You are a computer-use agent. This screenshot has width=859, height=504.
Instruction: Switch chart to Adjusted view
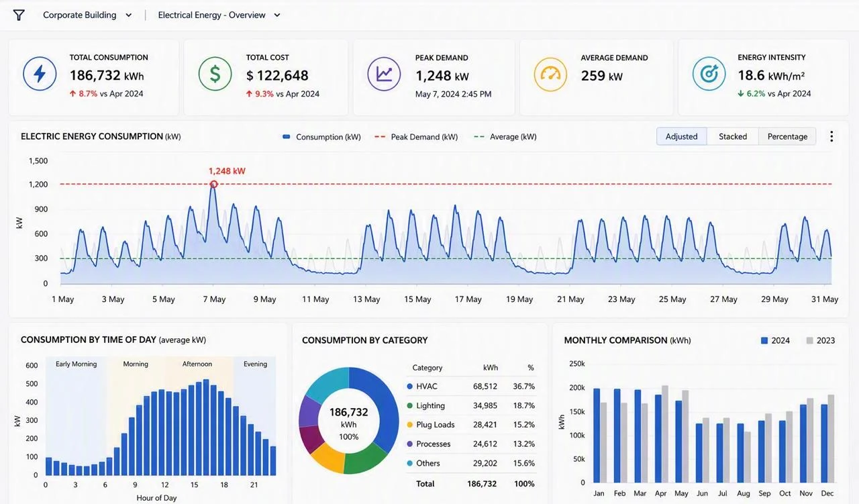click(681, 136)
